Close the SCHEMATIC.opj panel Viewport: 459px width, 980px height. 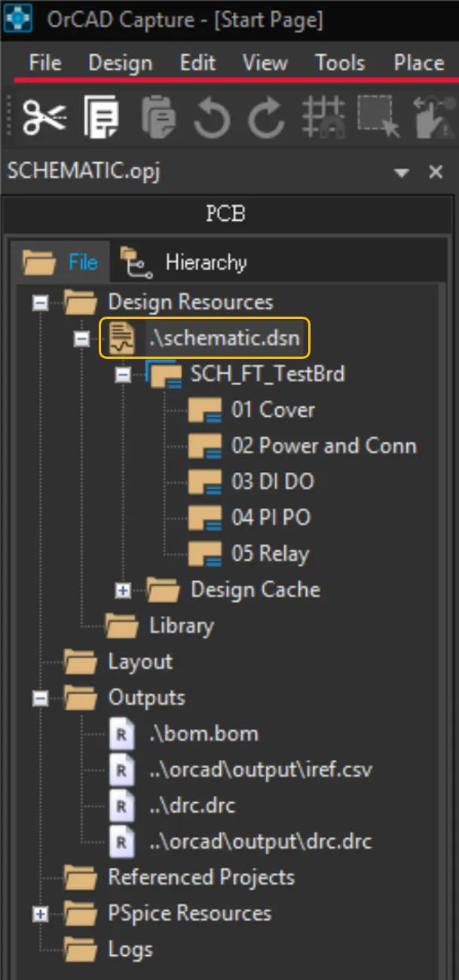[x=436, y=173]
